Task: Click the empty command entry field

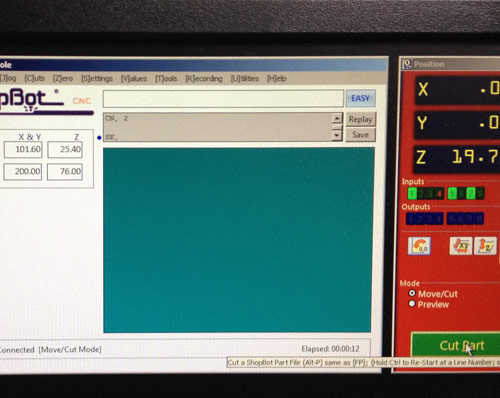Action: point(223,99)
